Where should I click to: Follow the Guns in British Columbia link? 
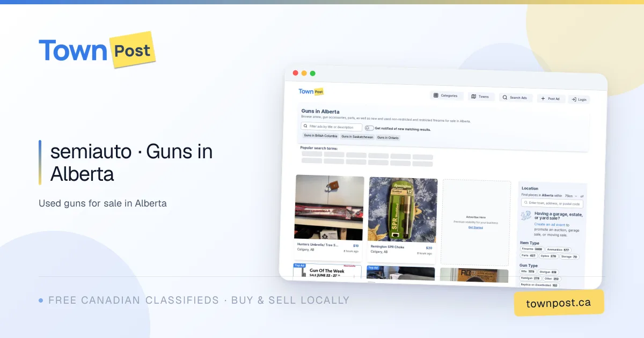pos(320,136)
